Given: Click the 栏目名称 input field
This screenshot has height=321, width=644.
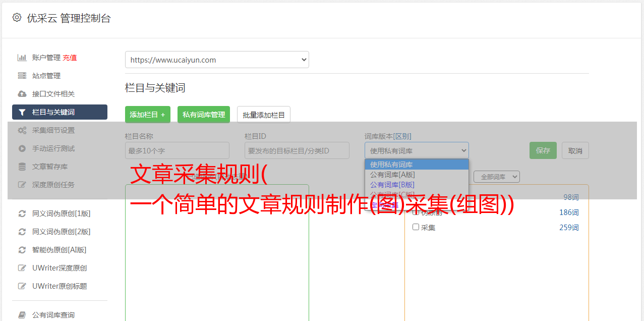Looking at the screenshot, I should click(177, 150).
